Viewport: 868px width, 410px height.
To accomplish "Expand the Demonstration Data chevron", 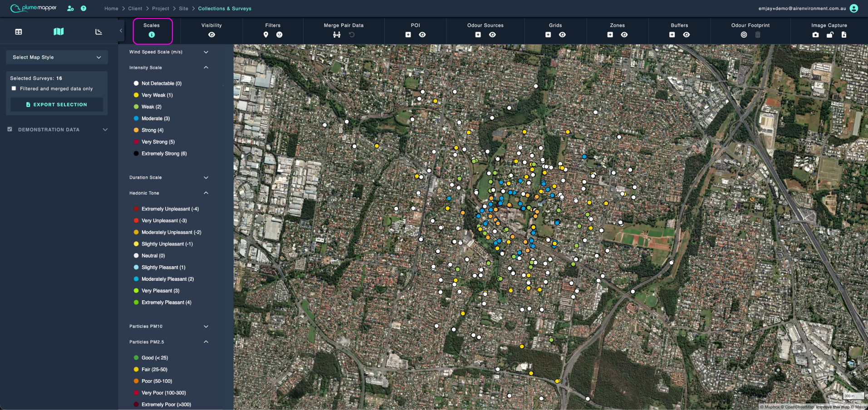I will click(x=105, y=130).
